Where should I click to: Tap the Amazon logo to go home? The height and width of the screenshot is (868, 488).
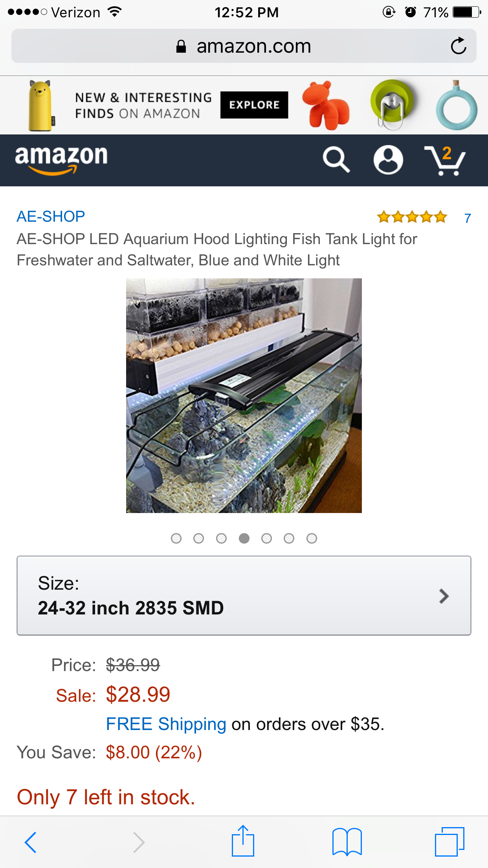click(61, 159)
